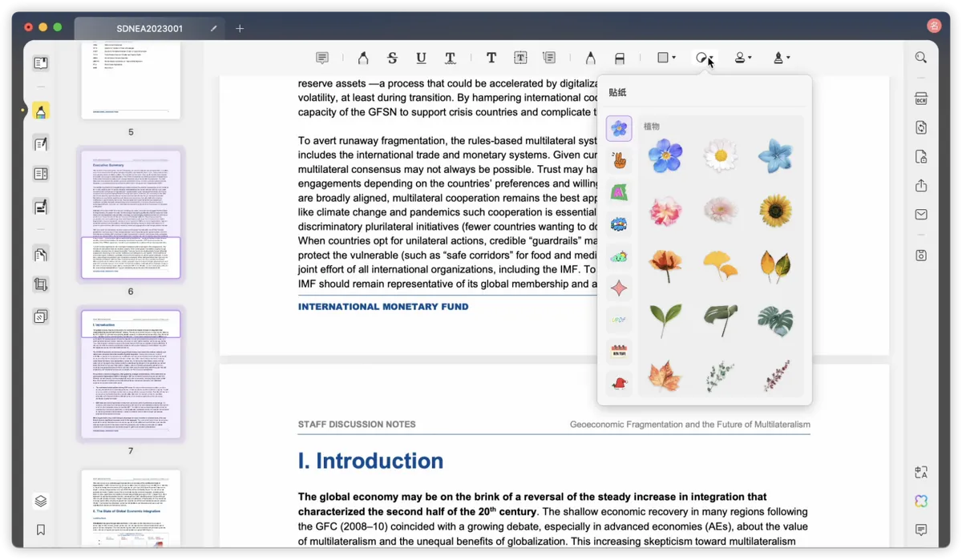This screenshot has width=962, height=560.
Task: Open Prepare Form mode
Action: pyautogui.click(x=41, y=174)
